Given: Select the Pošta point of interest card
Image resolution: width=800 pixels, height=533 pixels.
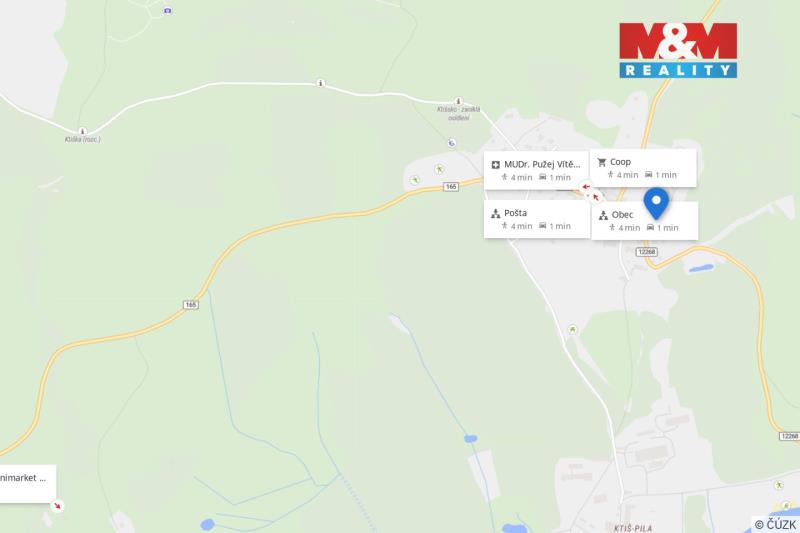Looking at the screenshot, I should pyautogui.click(x=537, y=219).
